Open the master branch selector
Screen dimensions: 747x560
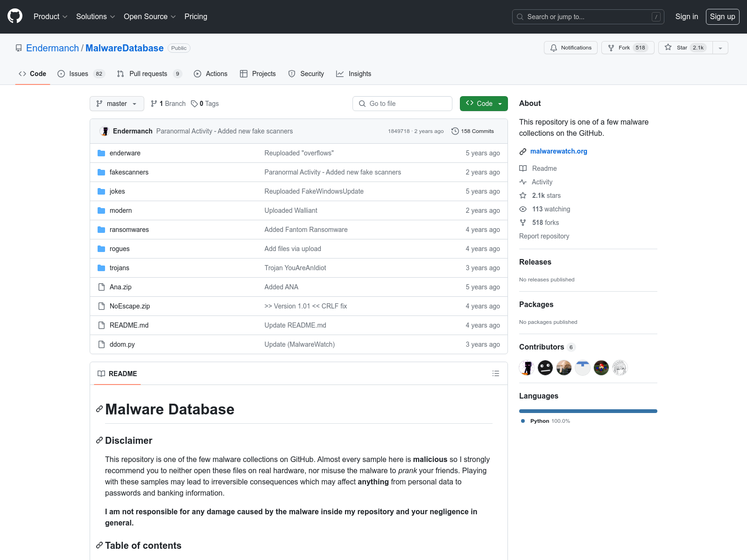[x=117, y=104]
